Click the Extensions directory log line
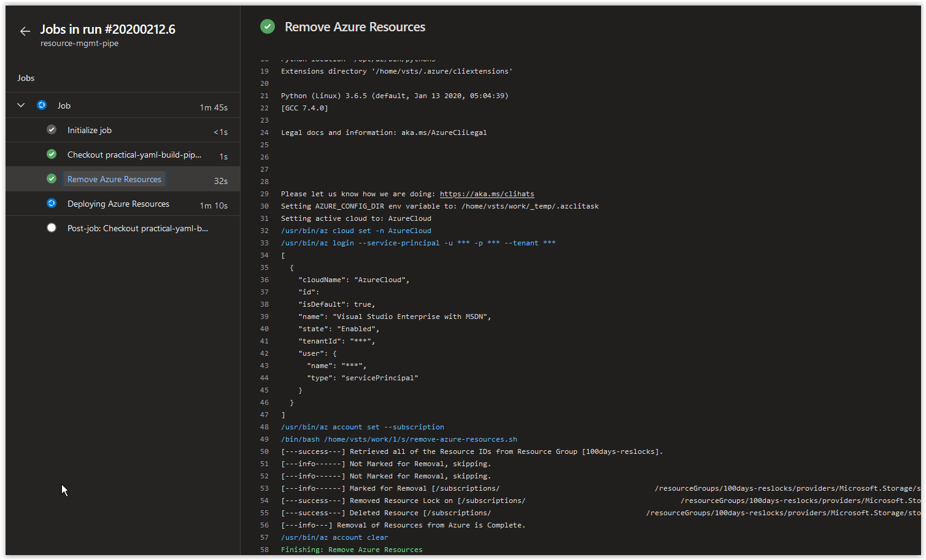This screenshot has height=560, width=926. pyautogui.click(x=396, y=71)
